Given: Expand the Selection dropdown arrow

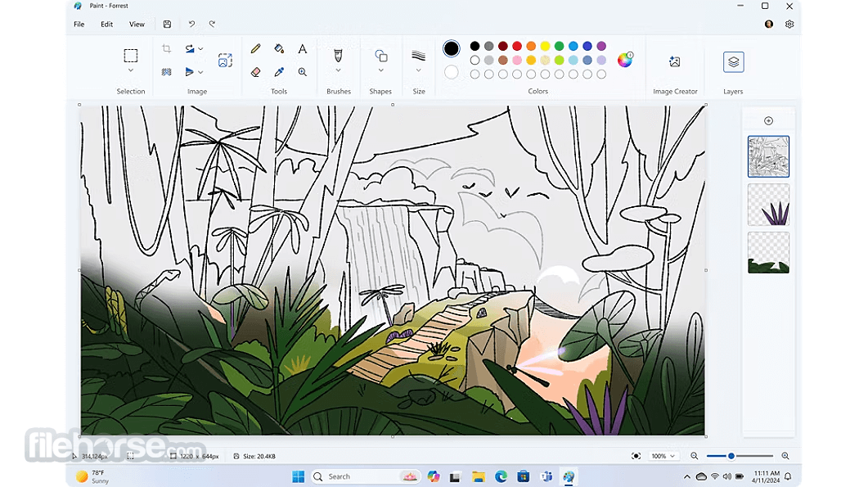Looking at the screenshot, I should pyautogui.click(x=131, y=70).
